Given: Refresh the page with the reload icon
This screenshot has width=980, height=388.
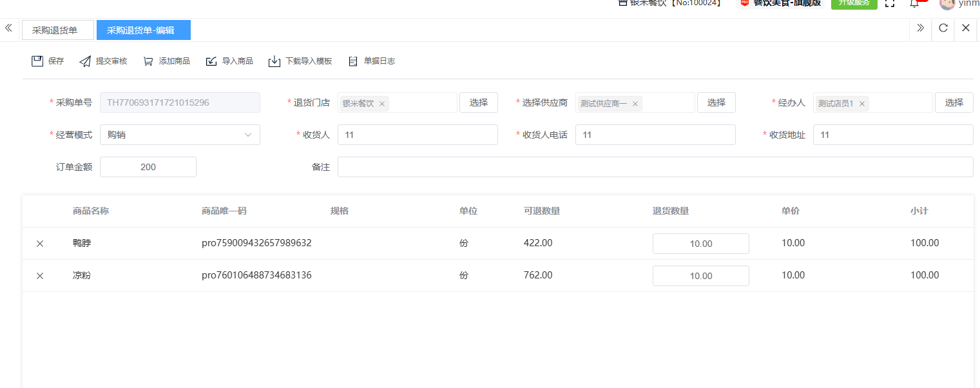Looking at the screenshot, I should (x=943, y=28).
